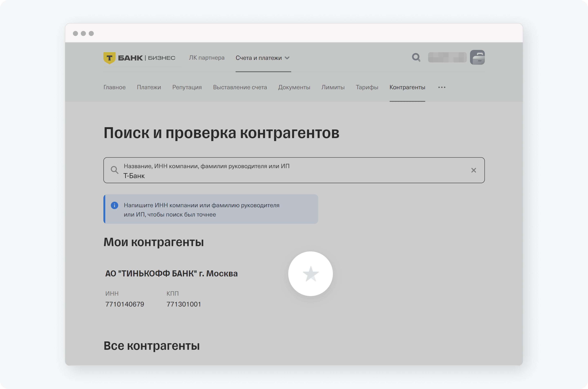Click the favorite star button for Тинькофф Банк
This screenshot has width=588, height=389.
[x=310, y=274]
